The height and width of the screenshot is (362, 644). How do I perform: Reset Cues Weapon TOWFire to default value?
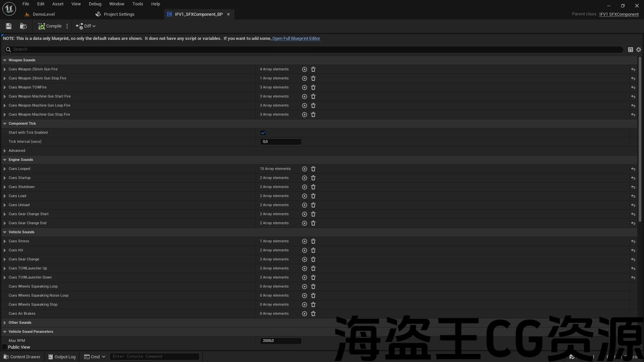(633, 87)
